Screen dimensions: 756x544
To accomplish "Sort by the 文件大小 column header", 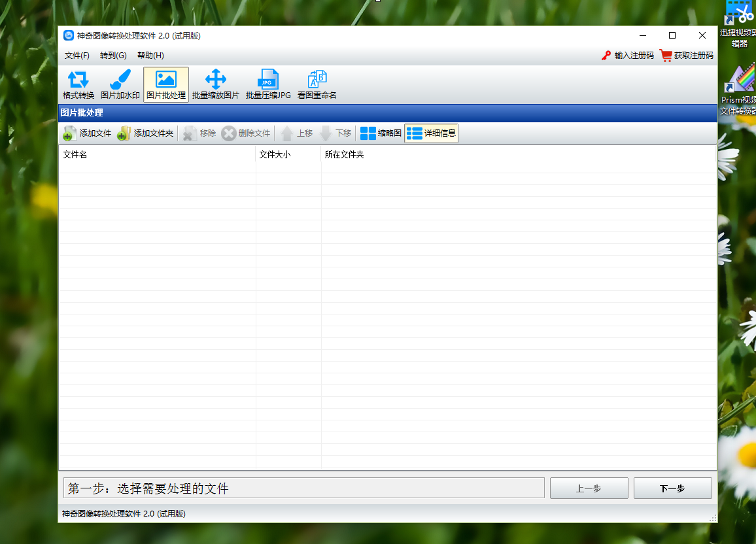I will (288, 155).
